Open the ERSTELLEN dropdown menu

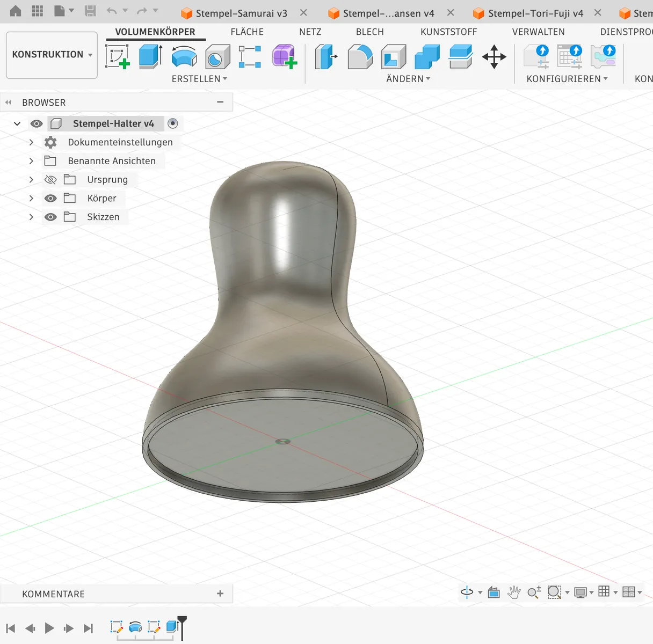pyautogui.click(x=199, y=79)
